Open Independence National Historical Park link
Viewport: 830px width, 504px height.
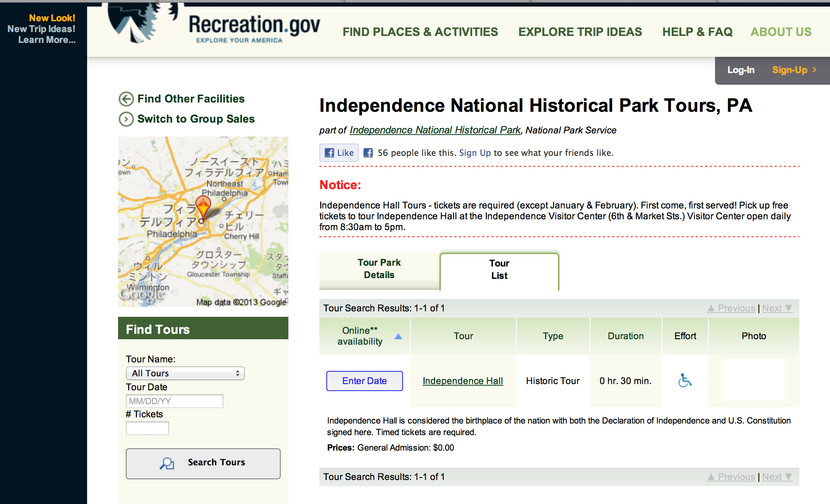coord(435,130)
